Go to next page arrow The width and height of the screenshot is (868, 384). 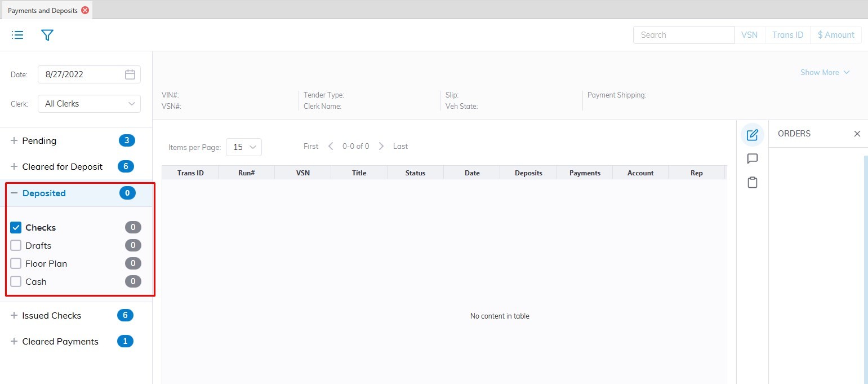(381, 147)
